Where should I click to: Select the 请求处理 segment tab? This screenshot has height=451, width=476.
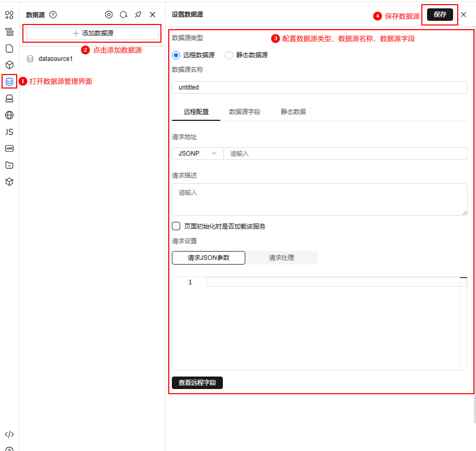[x=281, y=258]
